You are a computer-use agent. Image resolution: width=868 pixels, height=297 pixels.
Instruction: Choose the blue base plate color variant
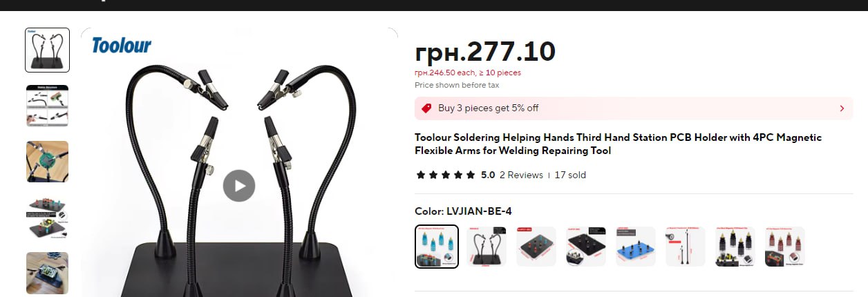tap(636, 247)
